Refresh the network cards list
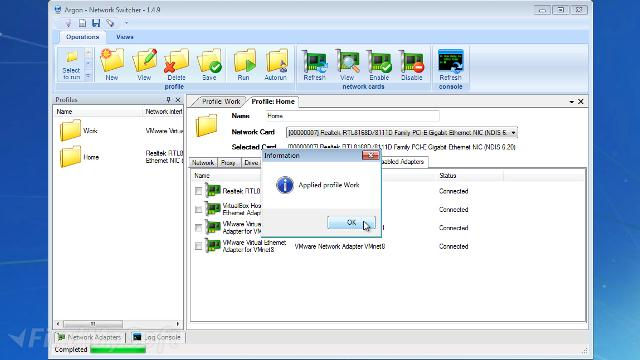Viewport: 640px width, 360px height. [314, 64]
